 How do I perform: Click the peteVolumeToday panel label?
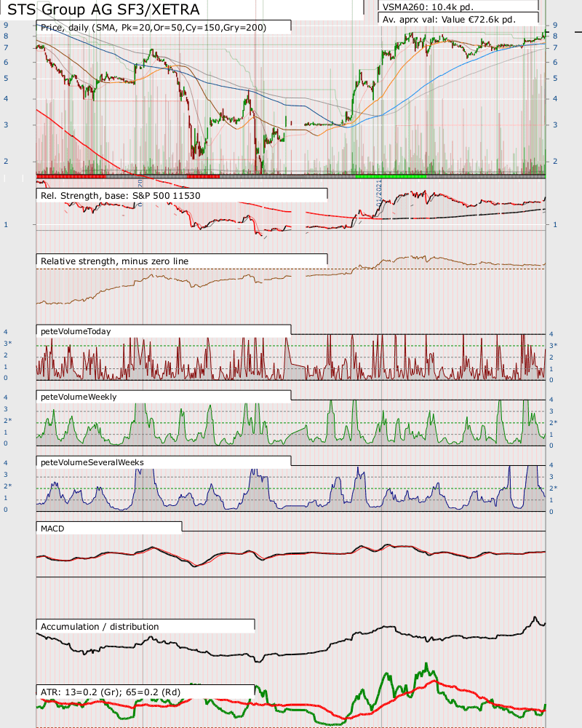(x=76, y=331)
